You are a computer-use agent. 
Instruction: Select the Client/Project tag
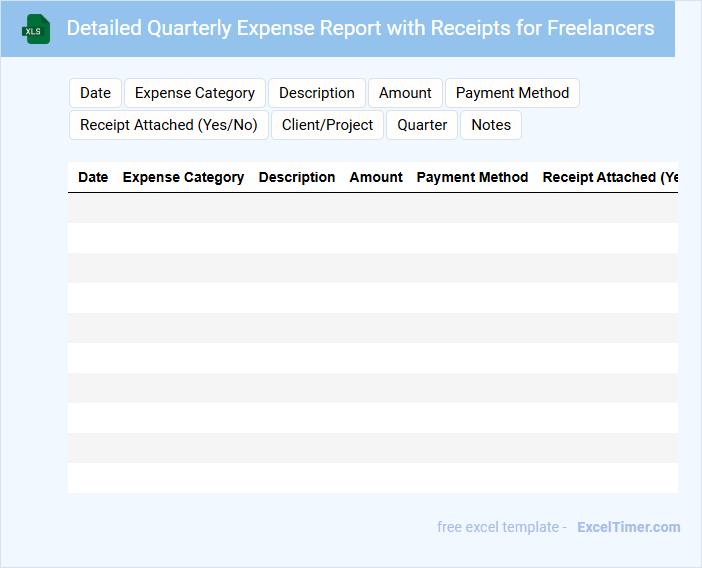tap(327, 125)
